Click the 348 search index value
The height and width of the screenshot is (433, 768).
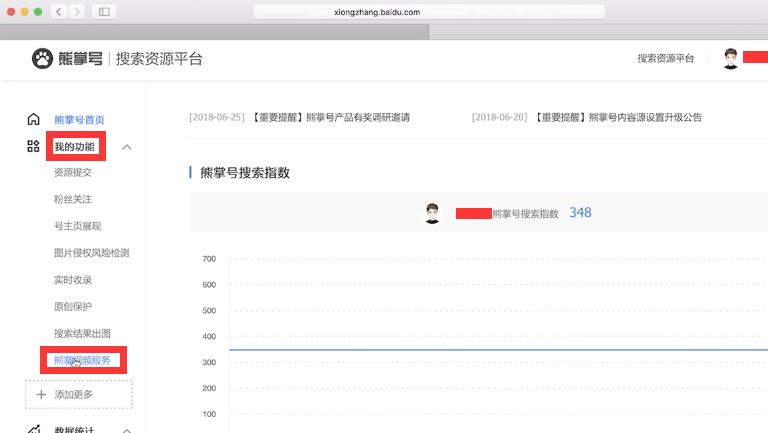coord(580,213)
